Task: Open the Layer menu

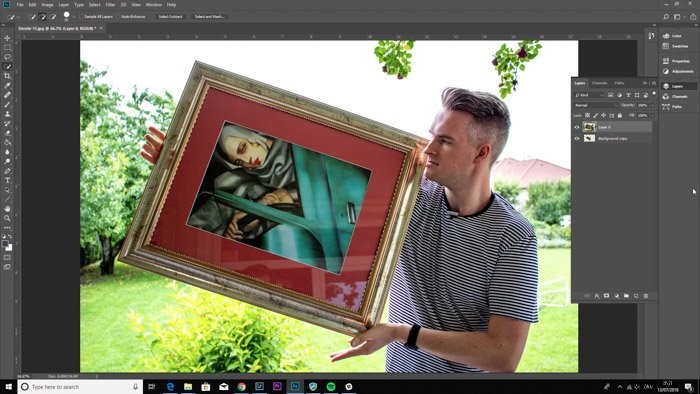Action: pos(64,5)
